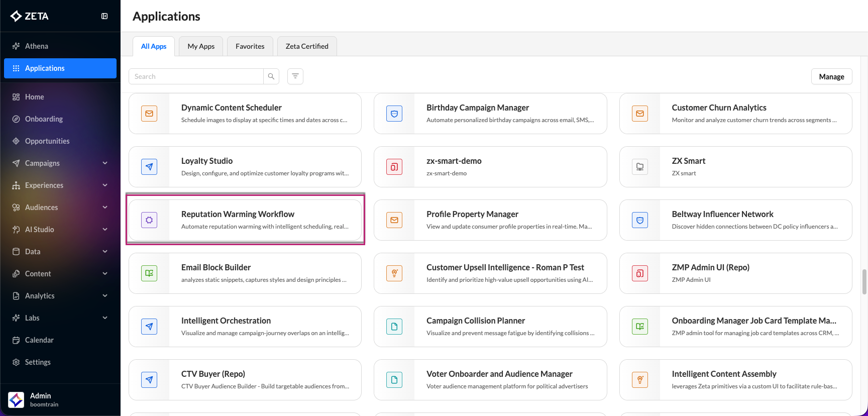Click the Reputation Warming Workflow purple icon

tap(149, 220)
